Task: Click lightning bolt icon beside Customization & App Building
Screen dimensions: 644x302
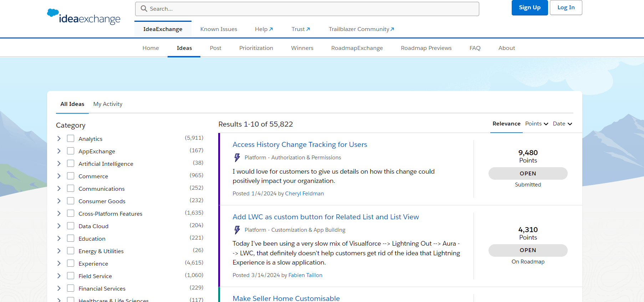Action: click(x=237, y=230)
